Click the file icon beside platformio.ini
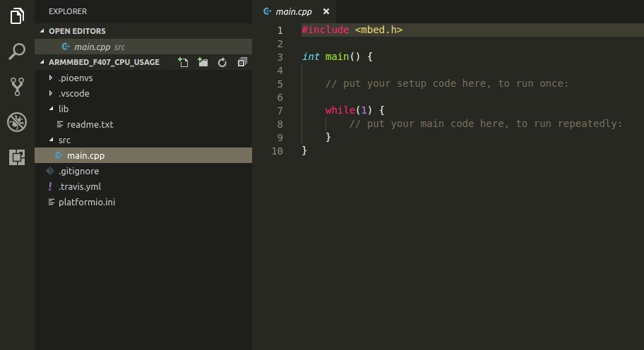Screen dimensions: 644x350 pyautogui.click(x=52, y=203)
